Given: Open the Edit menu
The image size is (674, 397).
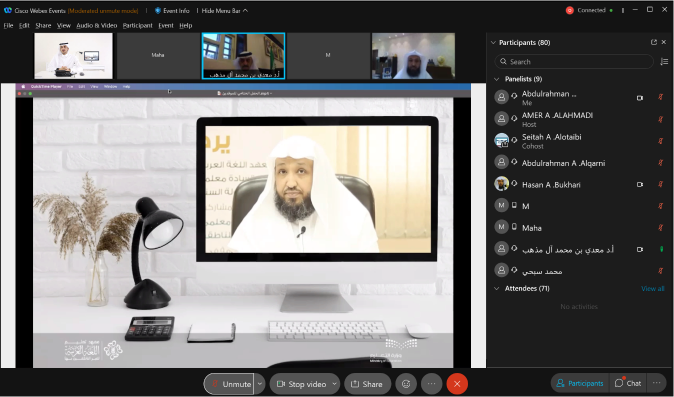Looking at the screenshot, I should [x=24, y=26].
